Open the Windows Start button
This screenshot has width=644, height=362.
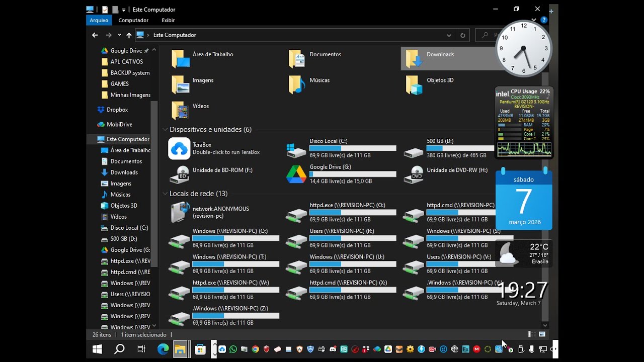[x=98, y=349]
